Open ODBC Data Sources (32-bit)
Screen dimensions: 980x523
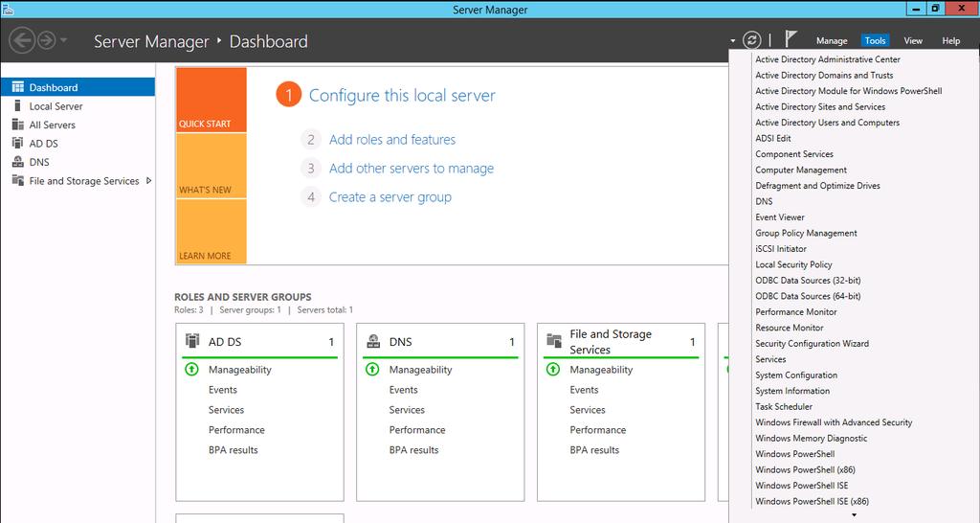(808, 281)
